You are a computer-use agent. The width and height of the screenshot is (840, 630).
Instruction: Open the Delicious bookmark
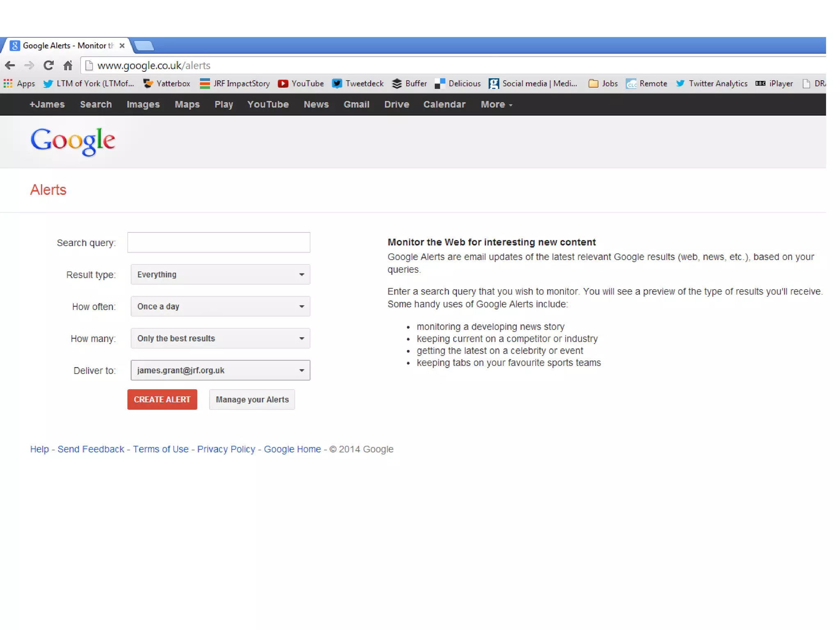point(458,84)
